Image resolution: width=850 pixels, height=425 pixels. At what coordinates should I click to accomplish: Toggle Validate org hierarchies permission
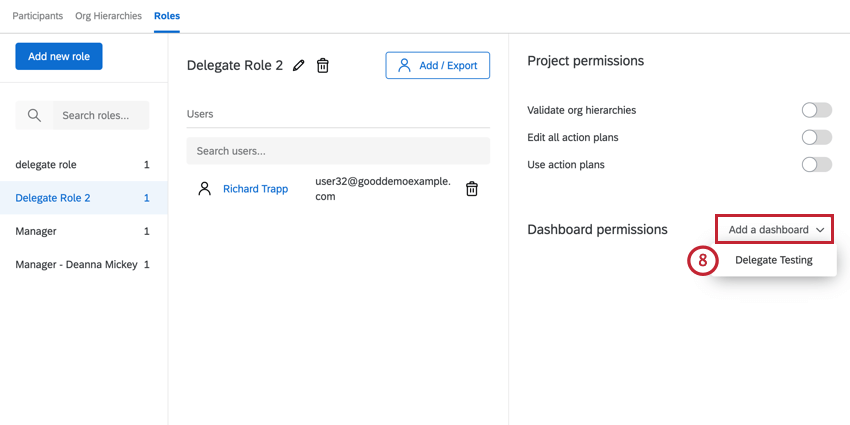pos(816,110)
